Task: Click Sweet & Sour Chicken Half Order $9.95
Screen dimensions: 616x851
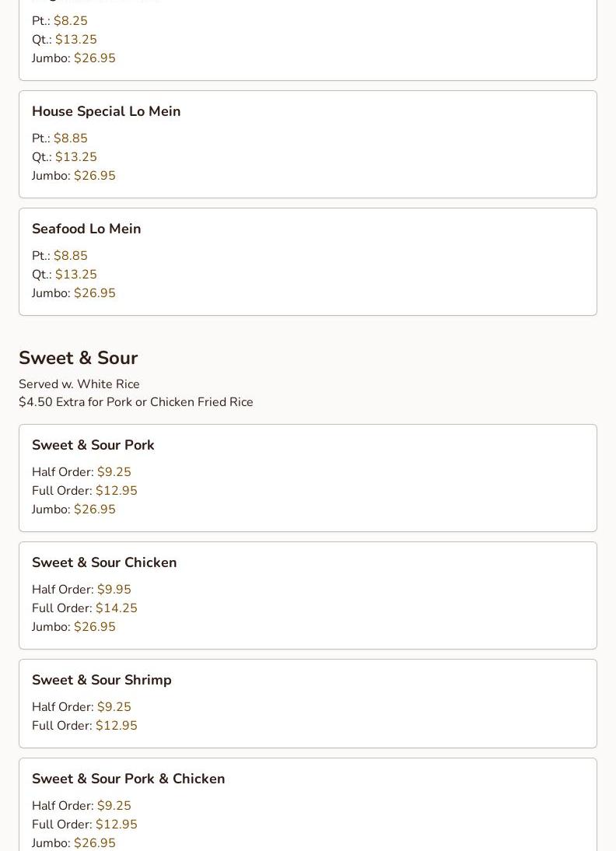Action: point(114,590)
